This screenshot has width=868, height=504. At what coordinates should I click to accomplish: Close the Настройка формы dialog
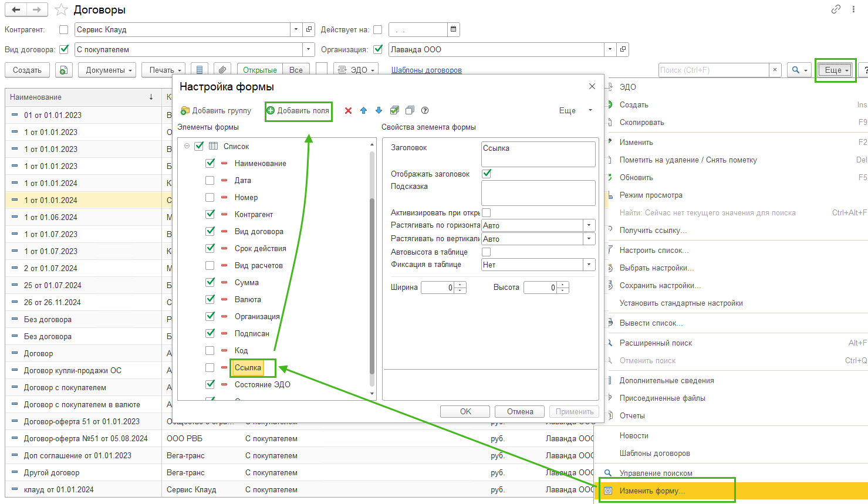pyautogui.click(x=592, y=86)
